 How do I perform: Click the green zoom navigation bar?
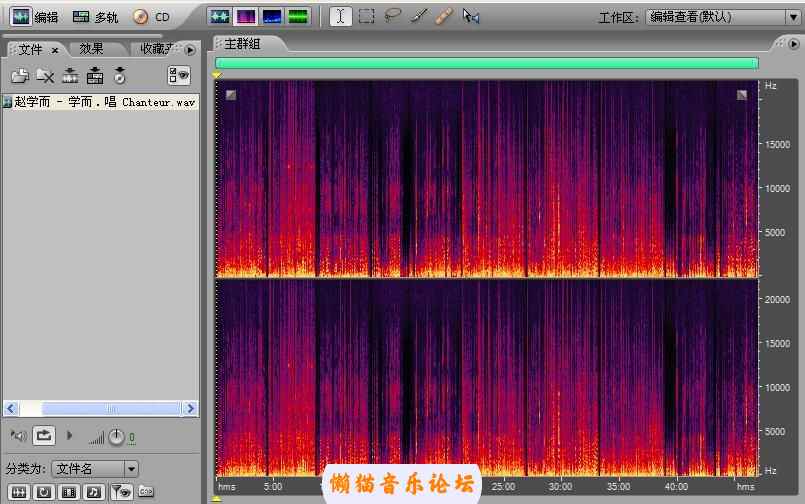click(486, 63)
